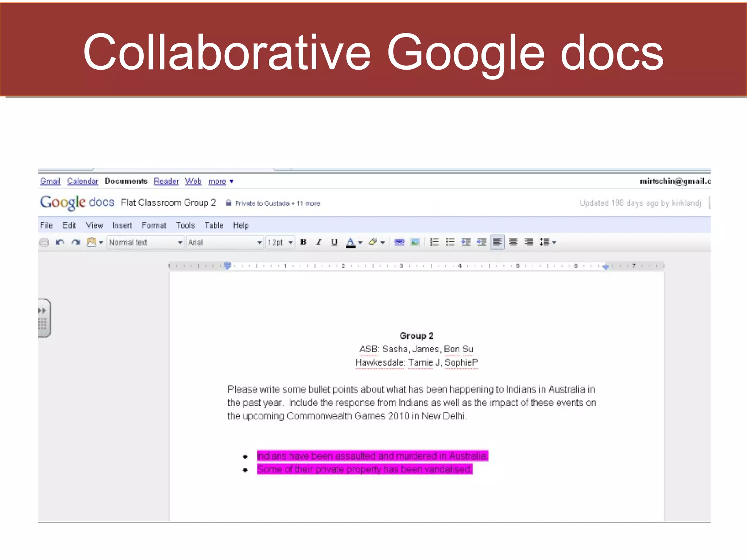Click the 'Some of their private property' bullet
Viewport: 747px width, 560px height.
point(365,469)
